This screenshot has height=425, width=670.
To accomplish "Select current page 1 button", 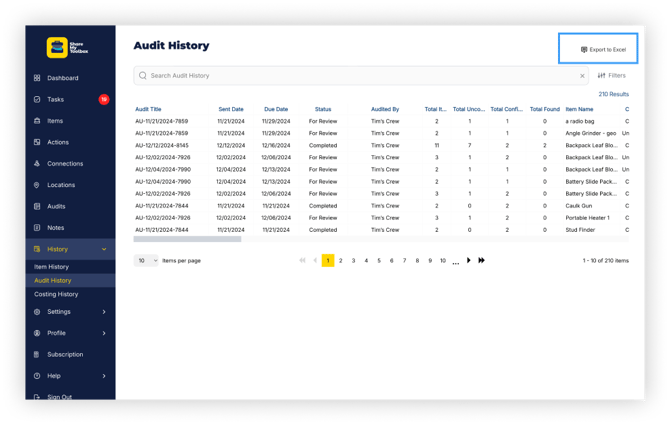I will pyautogui.click(x=328, y=261).
